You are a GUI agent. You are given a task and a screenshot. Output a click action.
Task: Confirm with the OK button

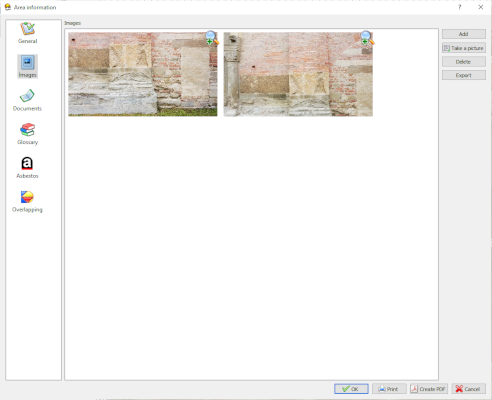[x=351, y=389]
